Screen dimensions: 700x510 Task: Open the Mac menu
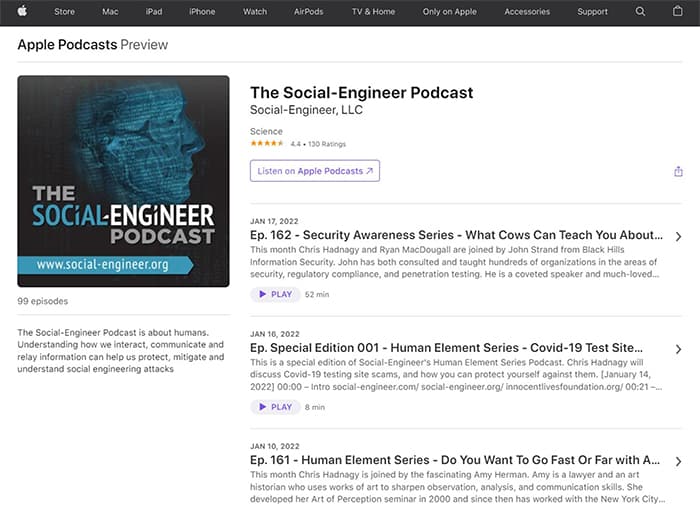pos(110,12)
